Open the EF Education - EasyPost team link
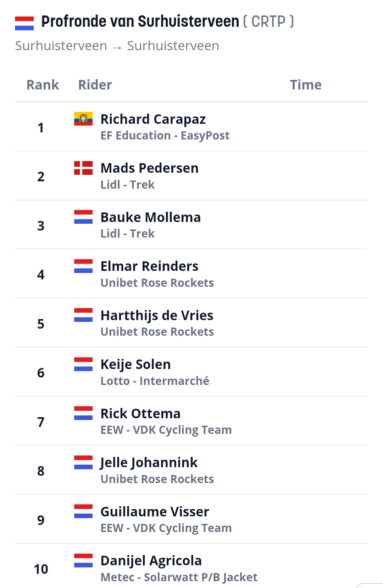This screenshot has height=588, width=383. point(165,135)
